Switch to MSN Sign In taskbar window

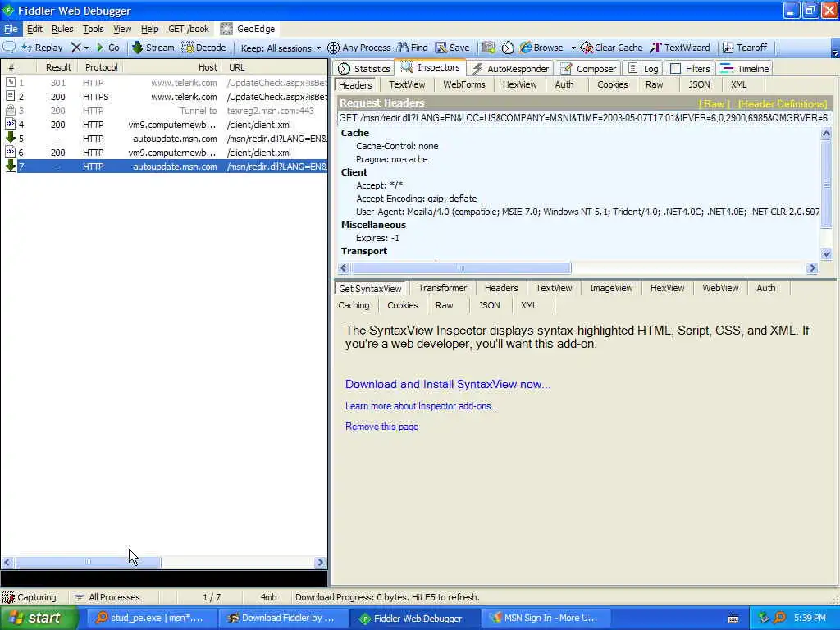coord(545,618)
